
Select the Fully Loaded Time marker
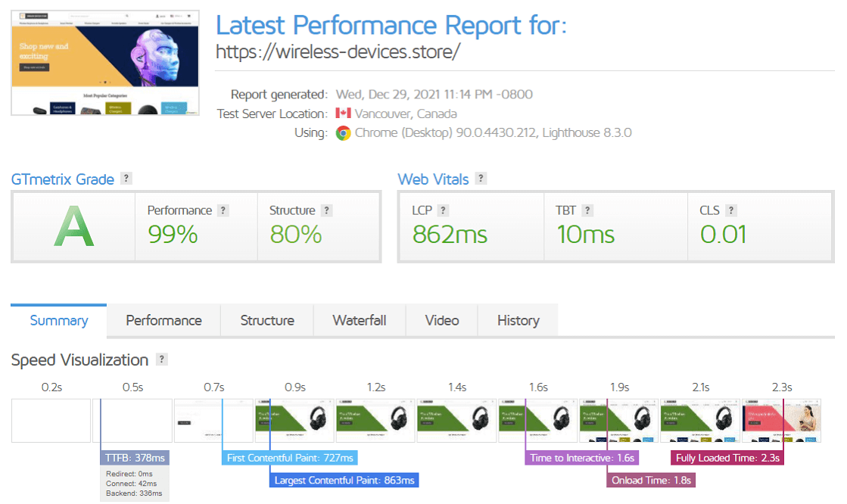click(727, 458)
